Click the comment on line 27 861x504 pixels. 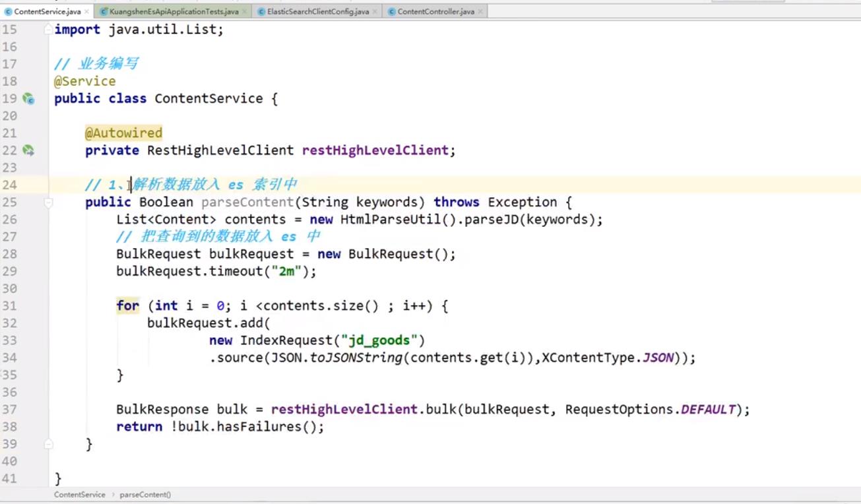(218, 236)
